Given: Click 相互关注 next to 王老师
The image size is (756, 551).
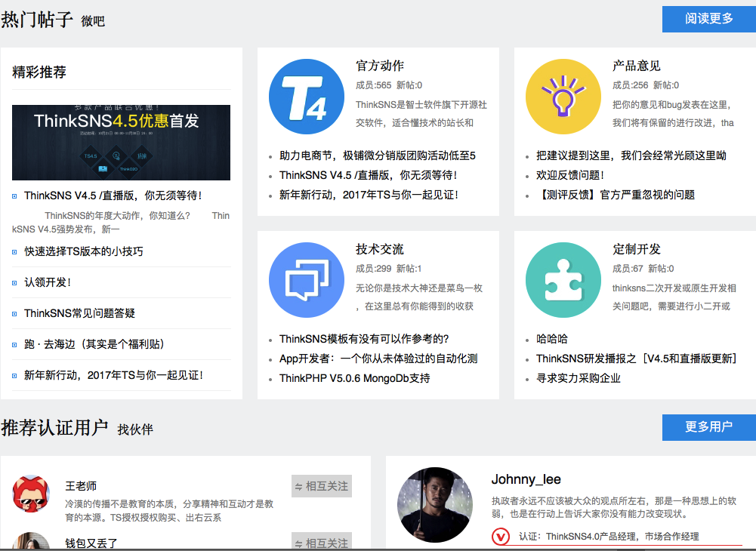Looking at the screenshot, I should tap(321, 485).
